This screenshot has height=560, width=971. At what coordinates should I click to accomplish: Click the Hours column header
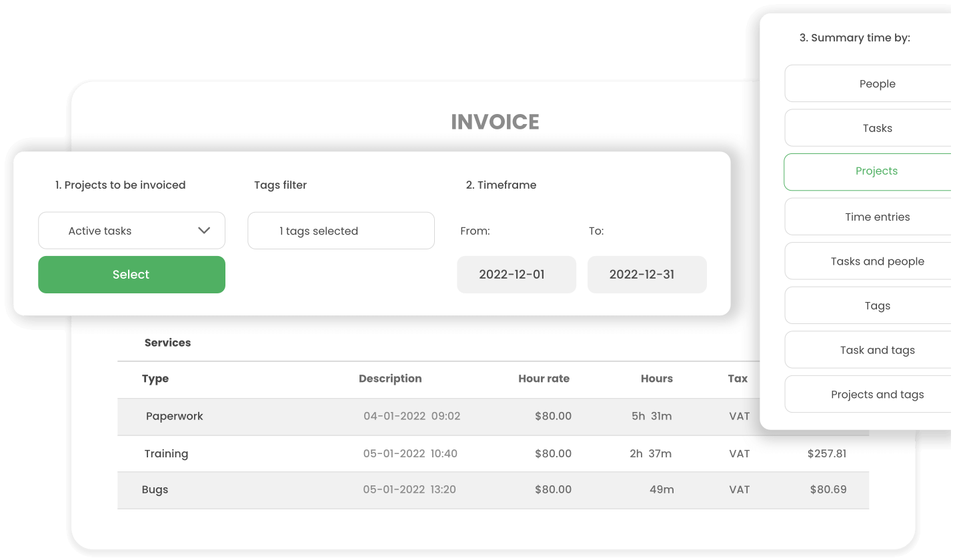coord(657,379)
